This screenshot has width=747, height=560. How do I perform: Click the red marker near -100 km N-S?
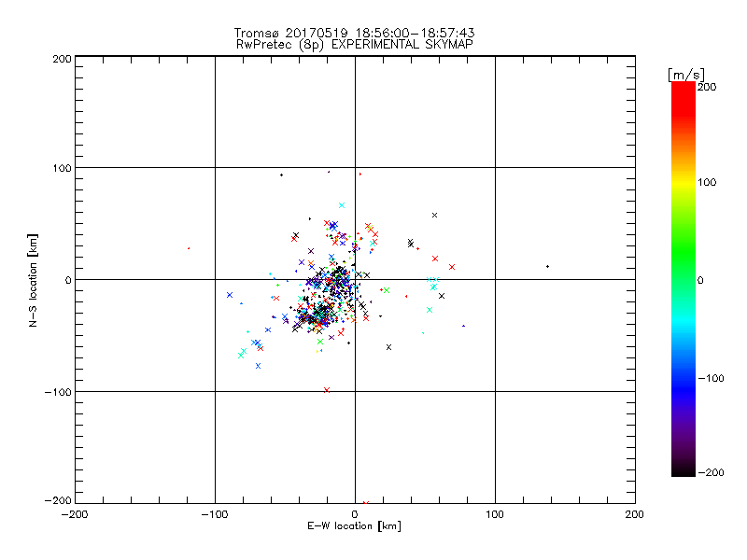point(326,390)
